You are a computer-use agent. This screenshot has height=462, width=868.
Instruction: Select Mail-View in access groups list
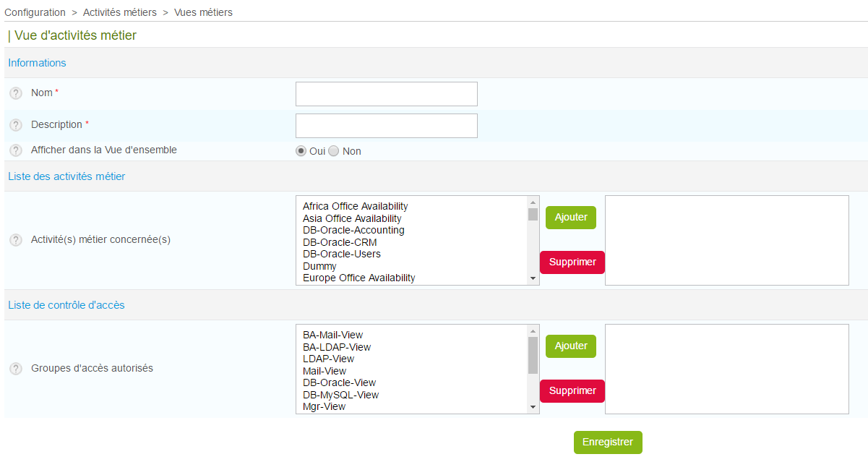325,371
